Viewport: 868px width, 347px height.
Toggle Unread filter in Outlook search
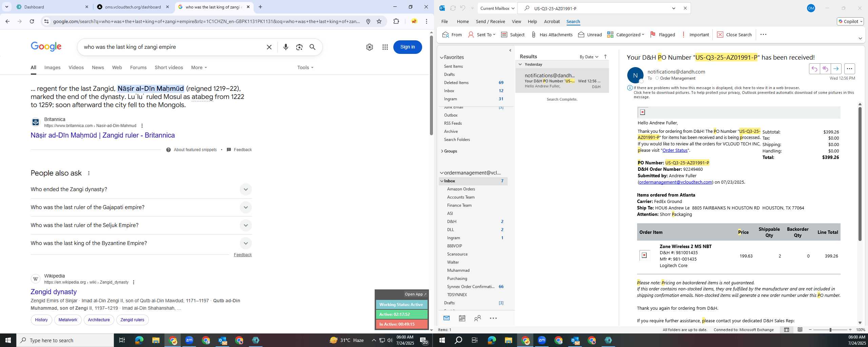590,35
